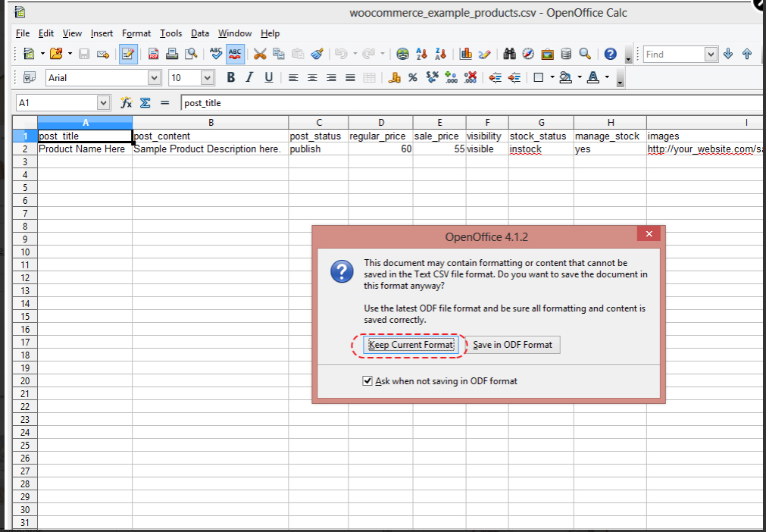Find previous up arrow
Viewport: 766px width, 532px height.
coord(747,55)
